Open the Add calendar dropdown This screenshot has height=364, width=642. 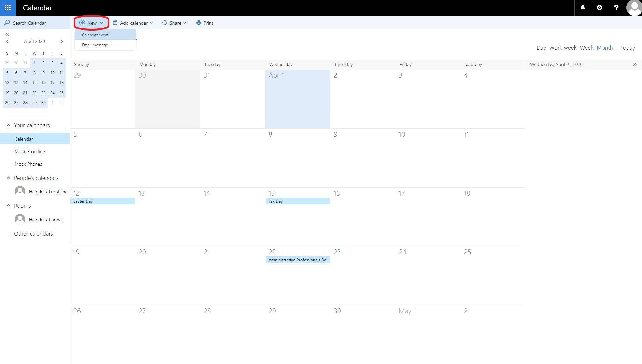[x=133, y=23]
